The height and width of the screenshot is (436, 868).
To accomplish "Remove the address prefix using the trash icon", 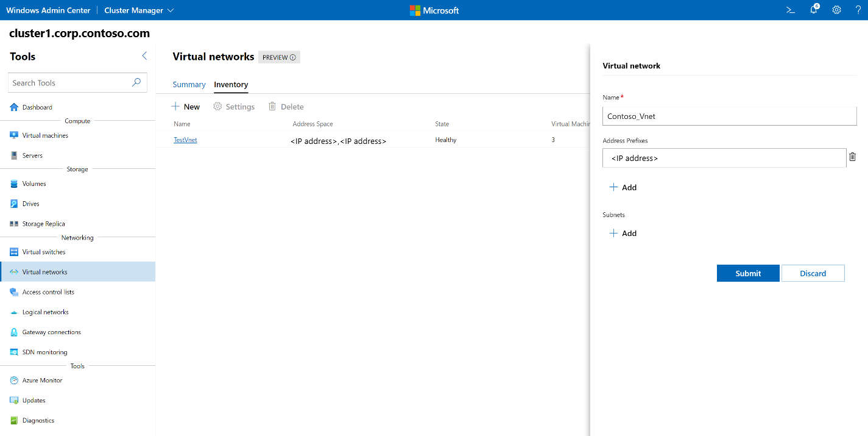I will (852, 157).
